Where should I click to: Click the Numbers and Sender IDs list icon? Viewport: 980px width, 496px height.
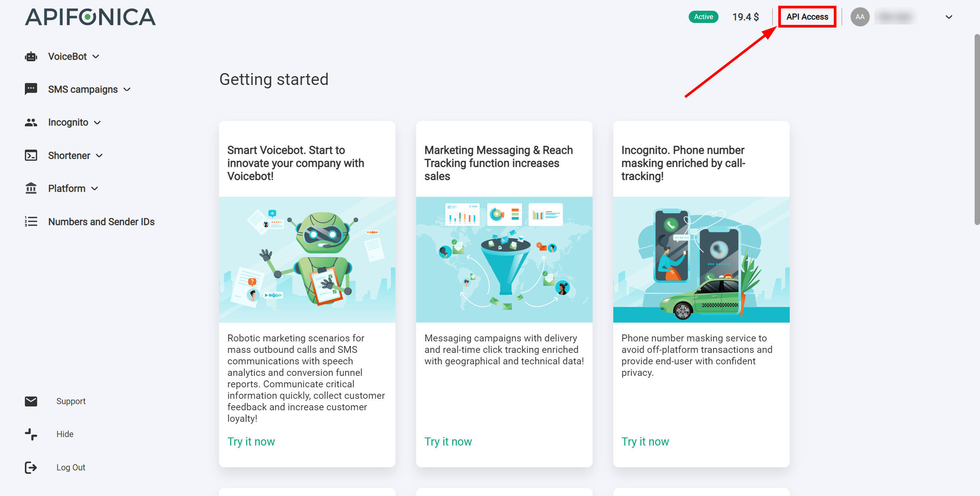[x=31, y=222]
